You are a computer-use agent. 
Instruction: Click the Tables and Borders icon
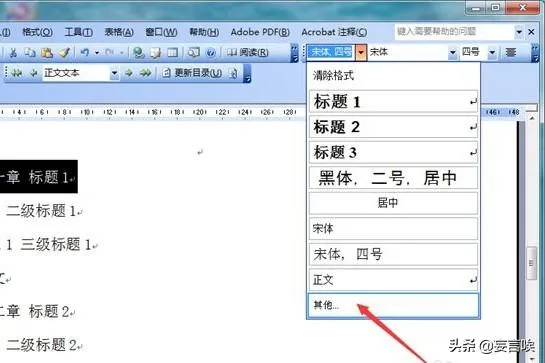coord(156,53)
